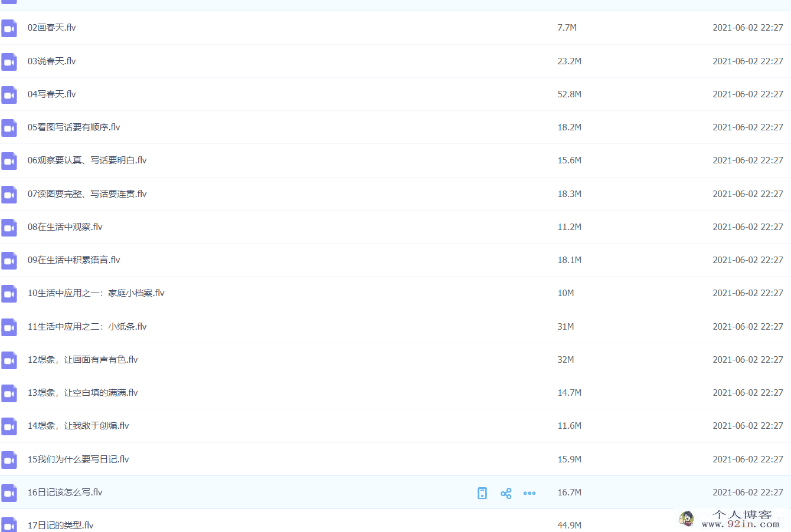Screen dimensions: 791x532
Task: Click the 31M file size value
Action: pos(566,327)
